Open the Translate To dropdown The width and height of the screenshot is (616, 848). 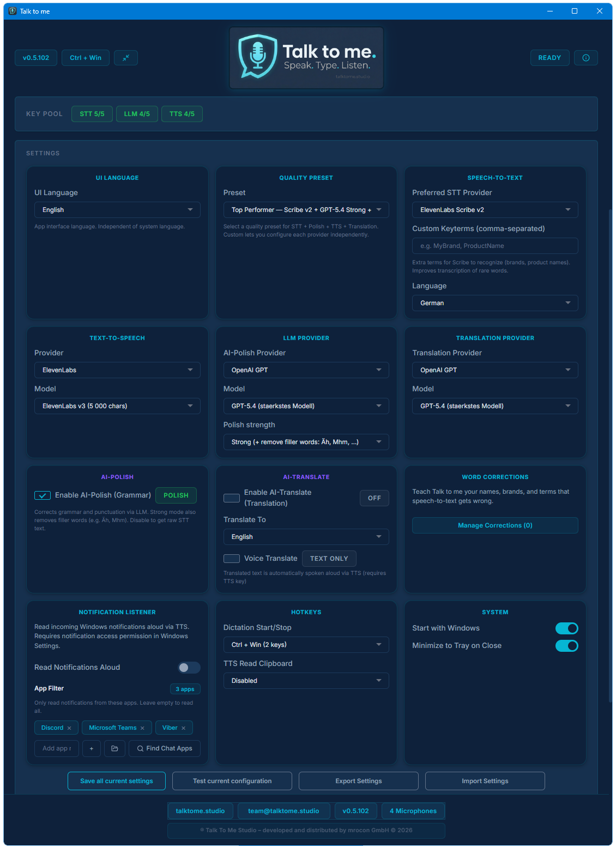click(x=306, y=537)
